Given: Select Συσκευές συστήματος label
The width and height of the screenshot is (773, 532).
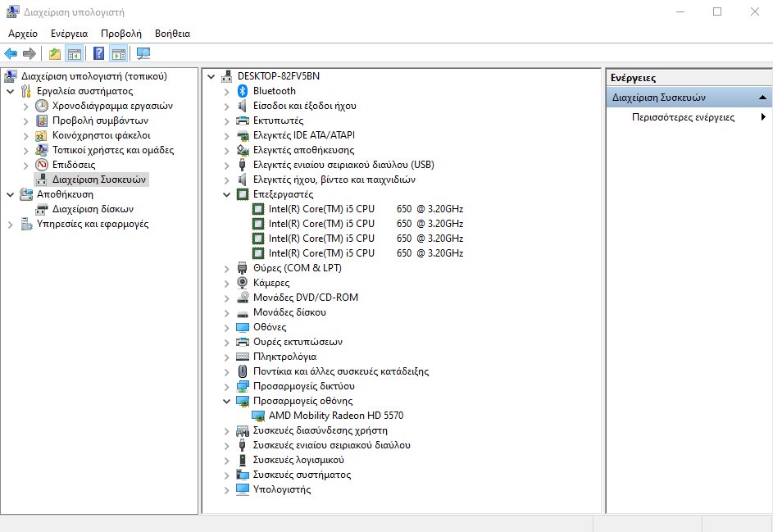Looking at the screenshot, I should pos(302,475).
